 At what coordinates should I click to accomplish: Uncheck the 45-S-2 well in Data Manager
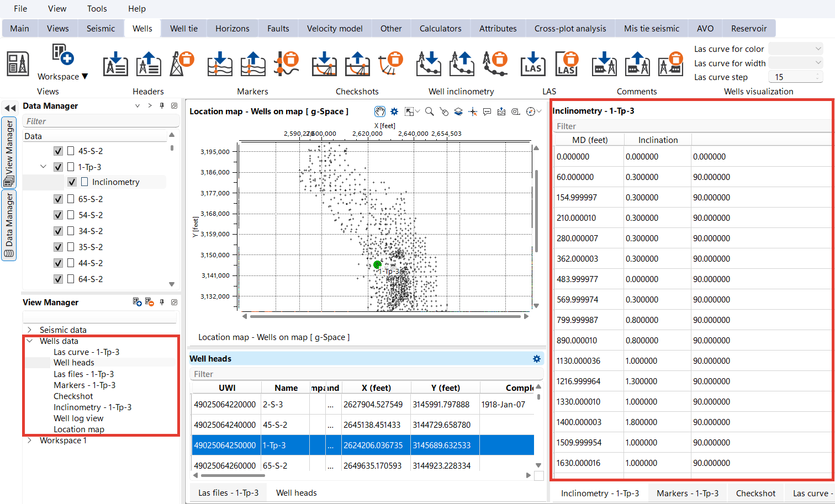[58, 150]
